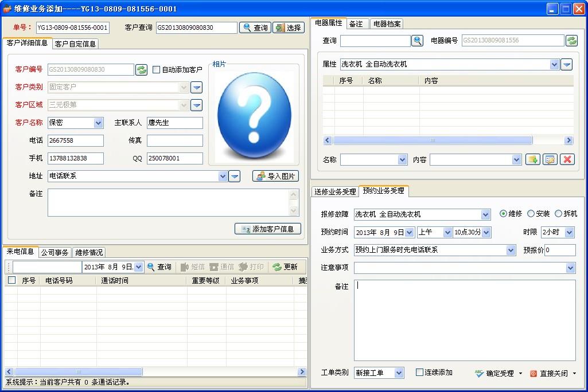Click 确定受理 to confirm the order
Viewport: 588px width, 392px height.
[494, 373]
